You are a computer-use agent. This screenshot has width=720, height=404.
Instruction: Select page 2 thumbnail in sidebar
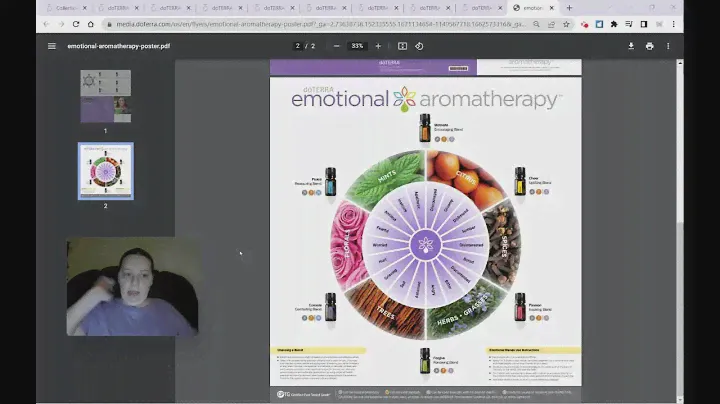[105, 170]
